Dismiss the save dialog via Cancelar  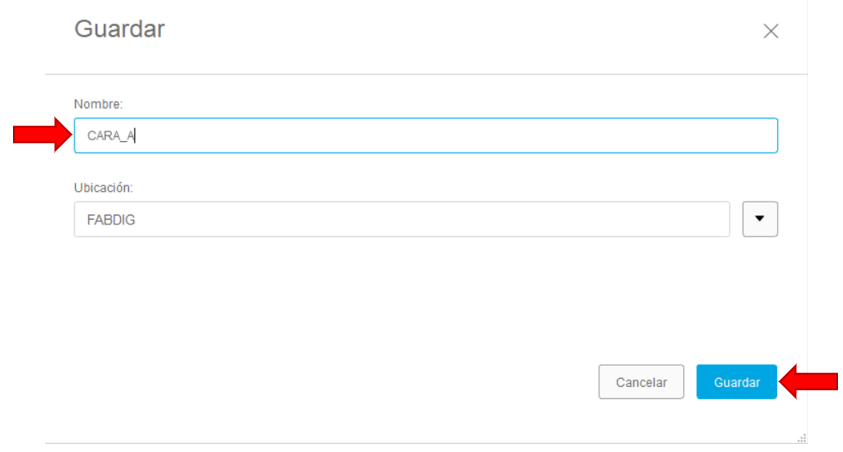641,382
